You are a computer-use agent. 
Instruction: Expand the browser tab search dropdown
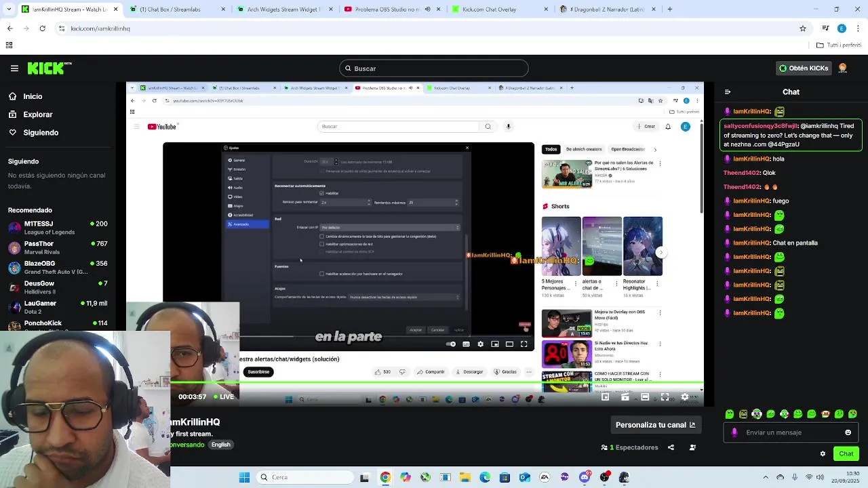[9, 9]
